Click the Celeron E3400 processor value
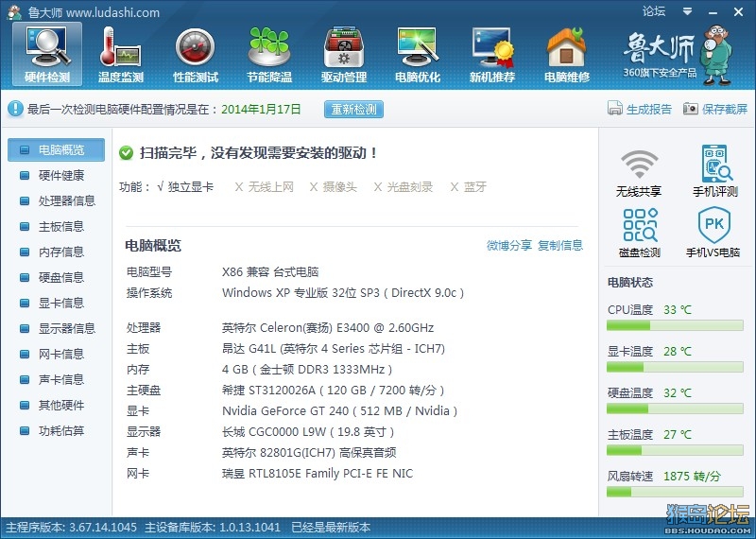The image size is (756, 539). [x=328, y=328]
